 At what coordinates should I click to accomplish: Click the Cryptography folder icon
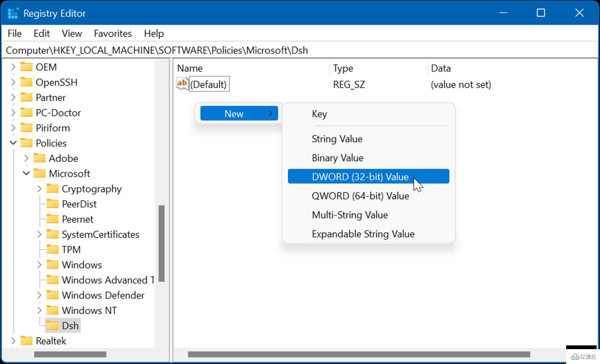coord(52,188)
